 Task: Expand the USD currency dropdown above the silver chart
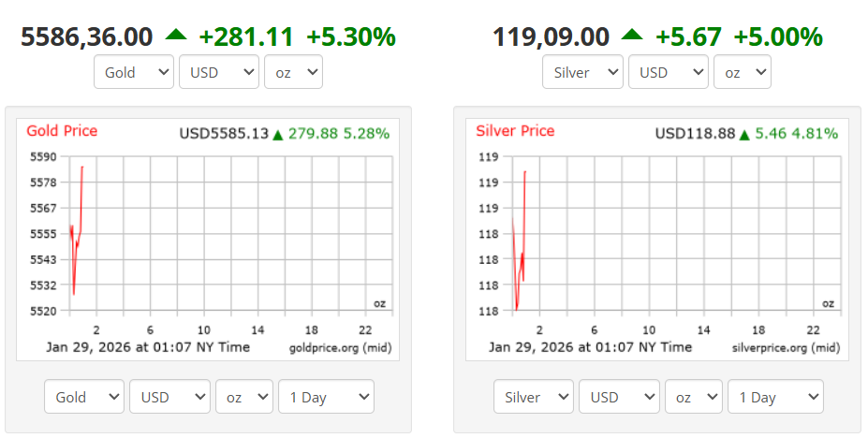[x=668, y=72]
